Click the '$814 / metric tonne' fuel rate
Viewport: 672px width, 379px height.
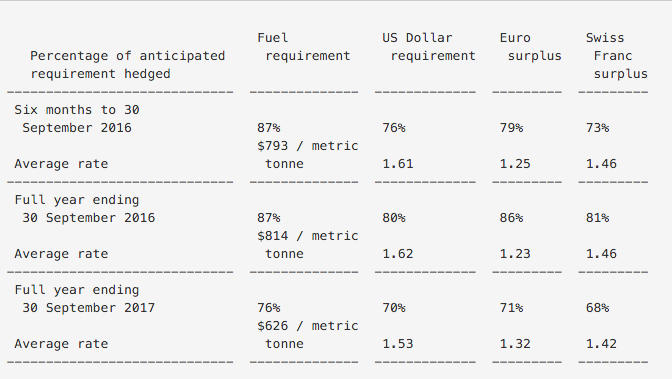(308, 245)
